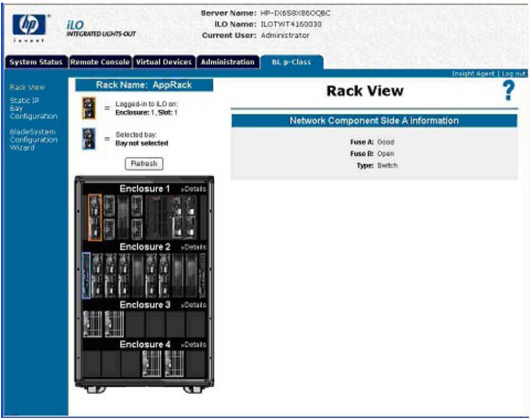Open Rack View in the sidebar
Screen dimensions: 530x420
[28, 87]
